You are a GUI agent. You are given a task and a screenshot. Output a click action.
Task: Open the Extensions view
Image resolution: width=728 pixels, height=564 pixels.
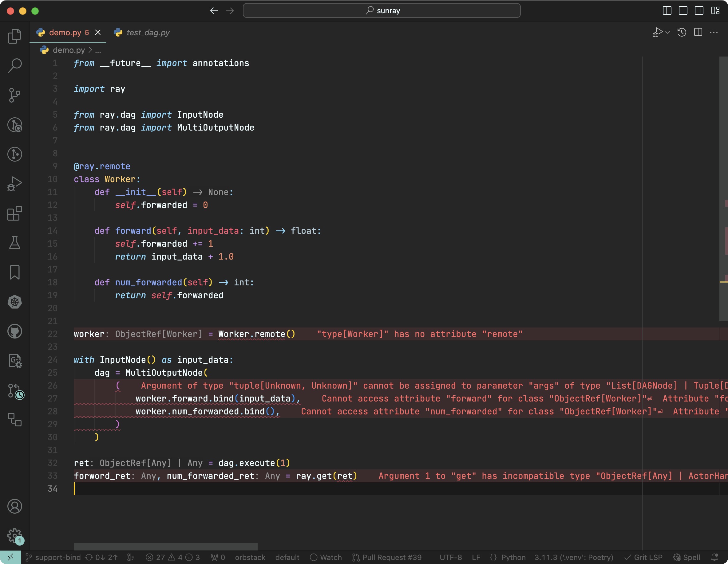coord(14,213)
